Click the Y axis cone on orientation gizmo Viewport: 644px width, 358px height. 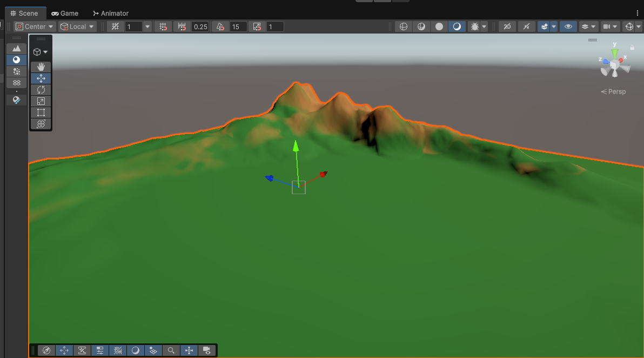tap(614, 54)
